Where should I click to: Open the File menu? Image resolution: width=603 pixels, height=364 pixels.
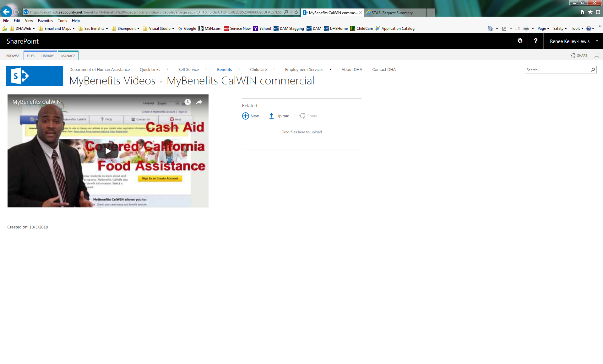pyautogui.click(x=6, y=20)
